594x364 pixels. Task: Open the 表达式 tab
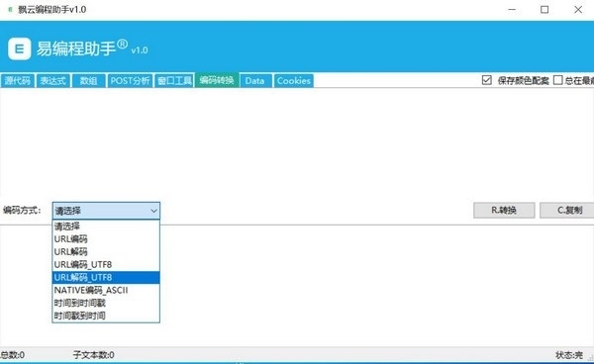(53, 80)
